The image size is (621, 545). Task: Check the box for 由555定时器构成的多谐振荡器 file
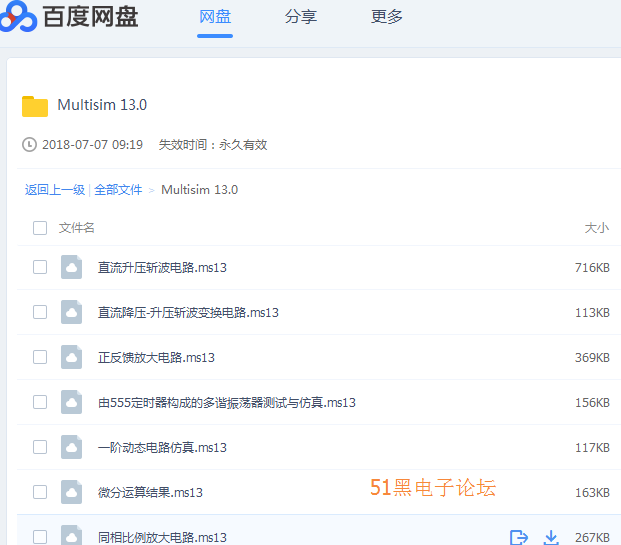point(40,402)
